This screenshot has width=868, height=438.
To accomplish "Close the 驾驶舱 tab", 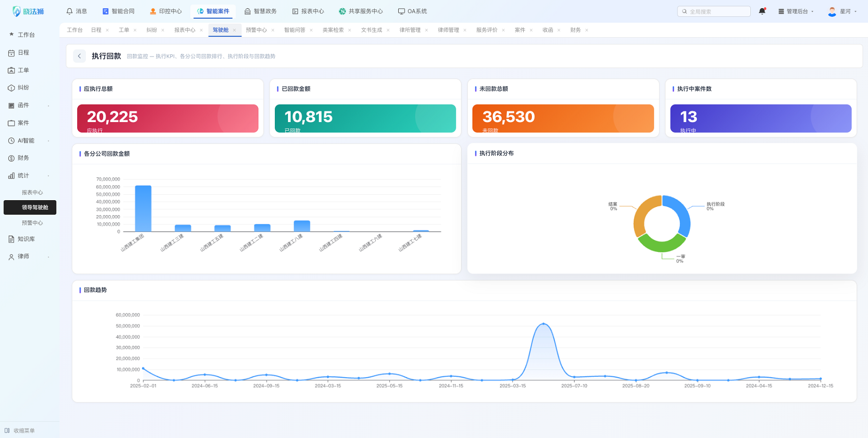I will [234, 30].
